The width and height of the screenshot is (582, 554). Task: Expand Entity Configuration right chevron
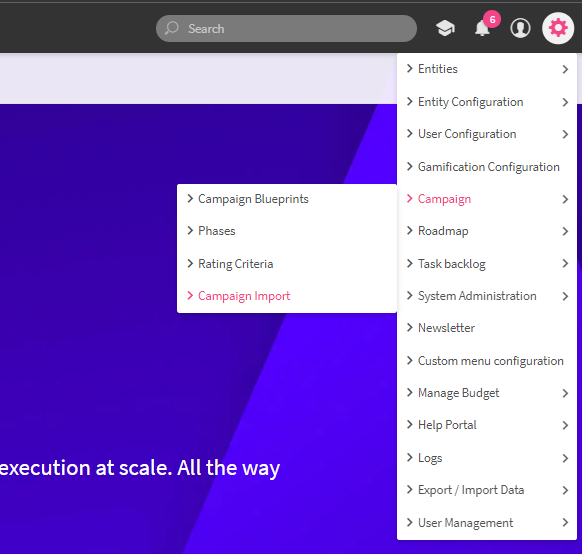tap(565, 102)
